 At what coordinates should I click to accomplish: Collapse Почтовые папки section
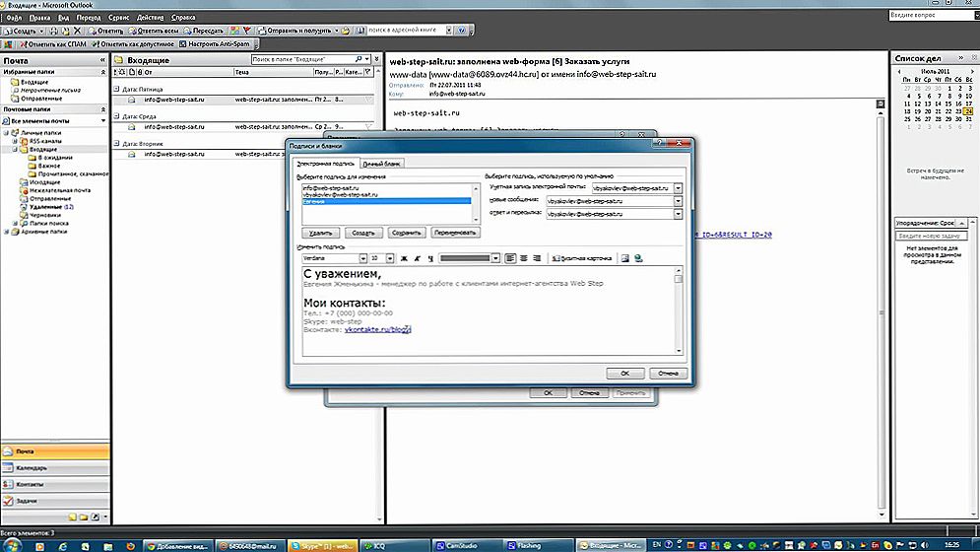pos(103,109)
